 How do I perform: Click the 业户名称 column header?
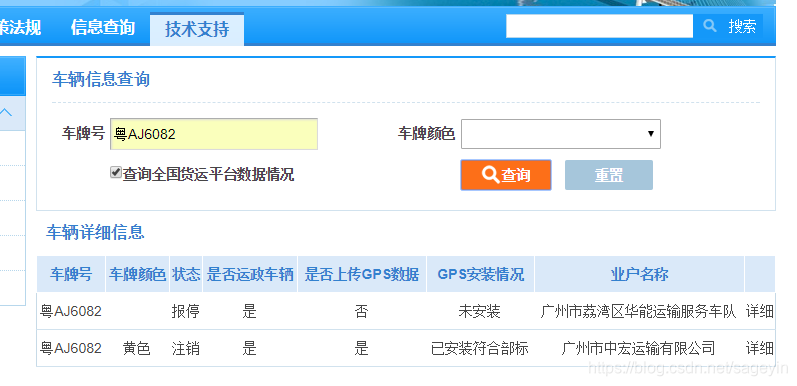(639, 275)
